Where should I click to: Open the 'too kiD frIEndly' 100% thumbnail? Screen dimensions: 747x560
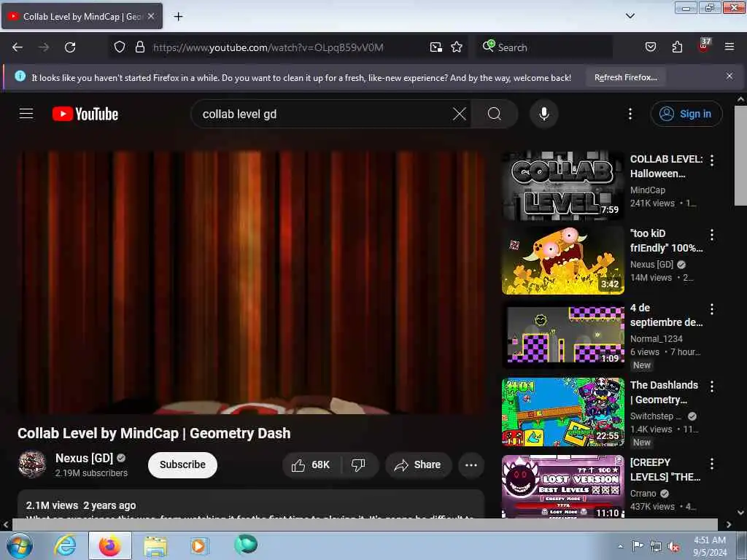point(562,260)
